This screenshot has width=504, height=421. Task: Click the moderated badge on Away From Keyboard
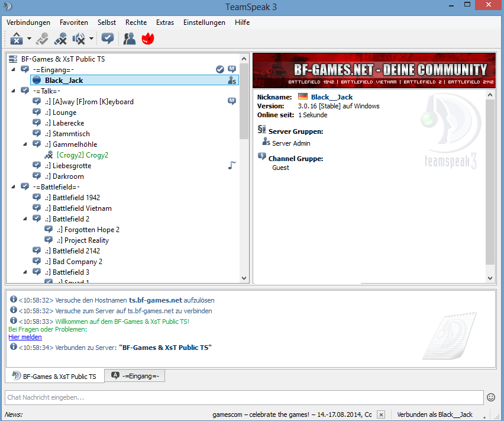[x=232, y=101]
